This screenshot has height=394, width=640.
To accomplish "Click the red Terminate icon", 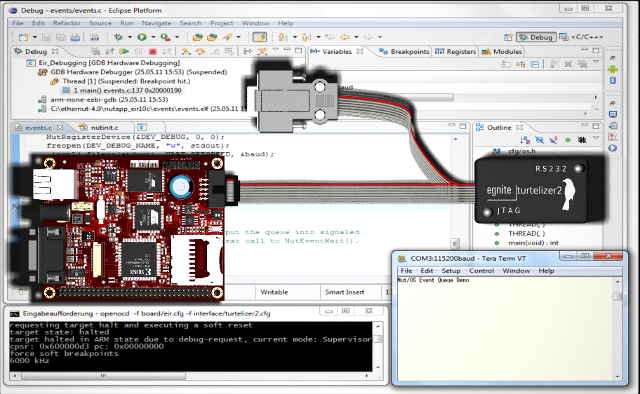I will click(153, 51).
